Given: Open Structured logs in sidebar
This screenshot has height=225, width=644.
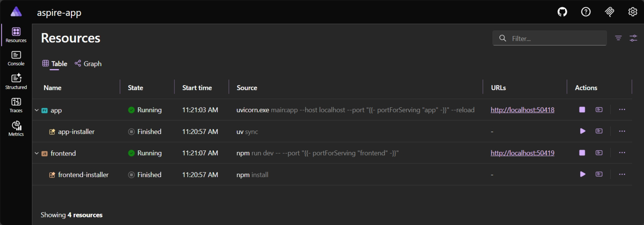Looking at the screenshot, I should click(16, 82).
